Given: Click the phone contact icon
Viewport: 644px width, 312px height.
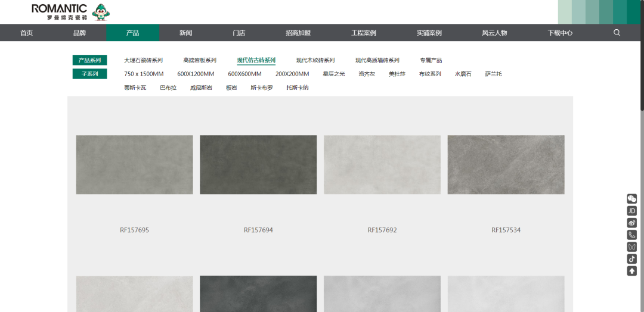Looking at the screenshot, I should [632, 235].
